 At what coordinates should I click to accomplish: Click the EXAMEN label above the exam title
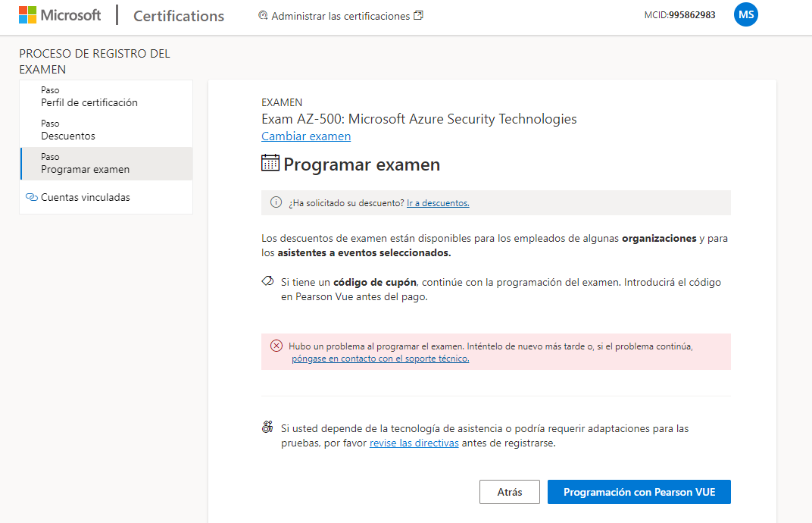(x=282, y=102)
